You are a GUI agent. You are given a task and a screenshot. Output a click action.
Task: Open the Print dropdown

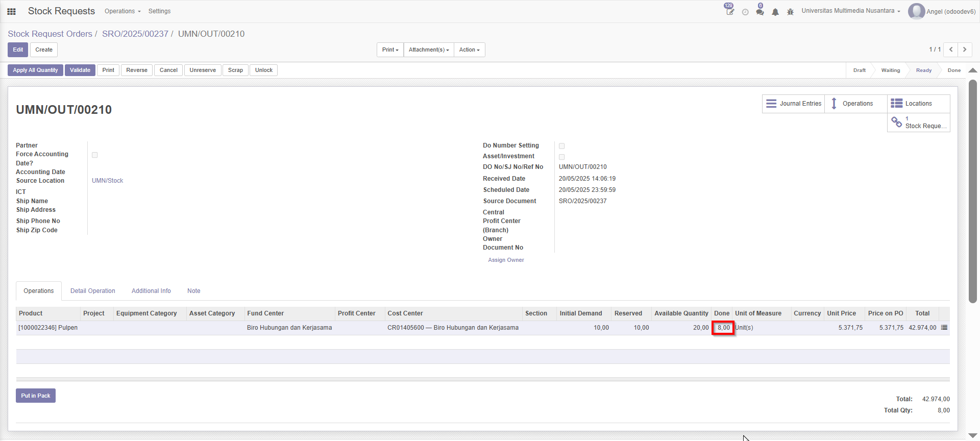pos(390,50)
